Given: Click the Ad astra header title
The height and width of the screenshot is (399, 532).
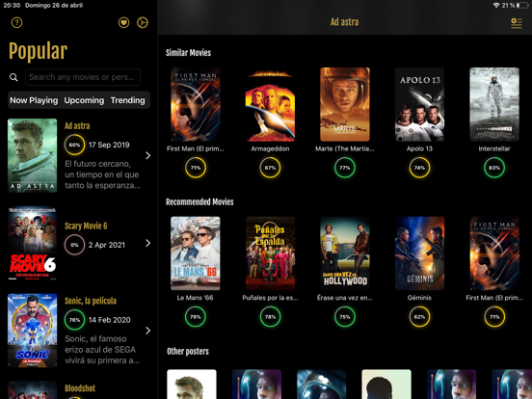Looking at the screenshot, I should click(345, 22).
